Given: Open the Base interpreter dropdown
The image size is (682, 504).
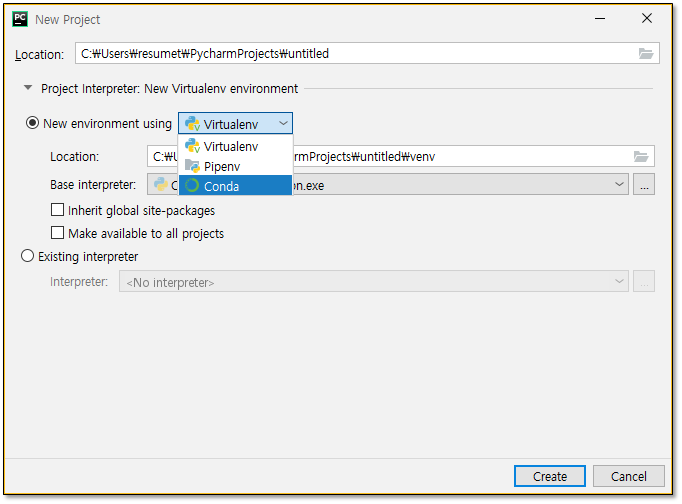Looking at the screenshot, I should click(619, 184).
